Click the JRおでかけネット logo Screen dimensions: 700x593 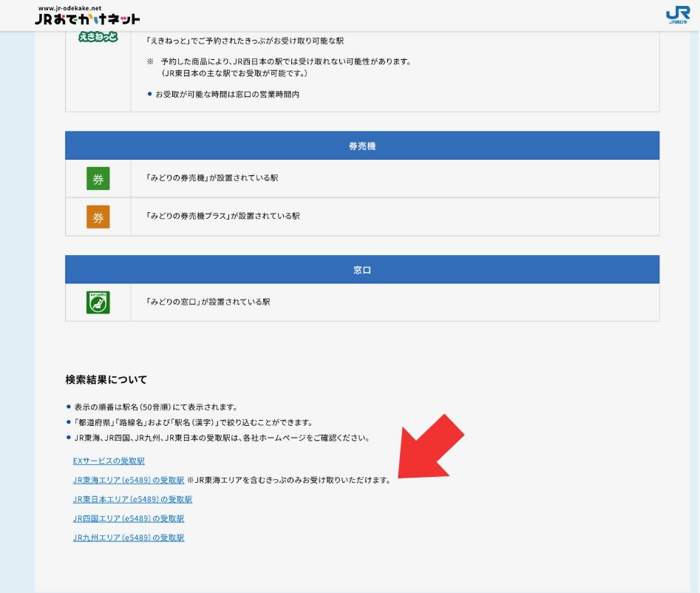[x=86, y=16]
